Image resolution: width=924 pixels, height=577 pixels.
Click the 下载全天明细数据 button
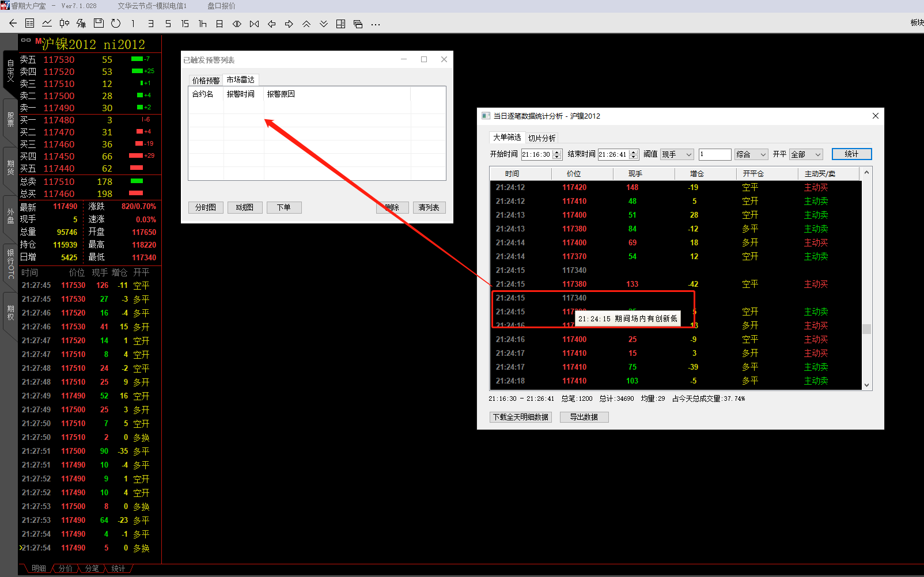pyautogui.click(x=521, y=417)
